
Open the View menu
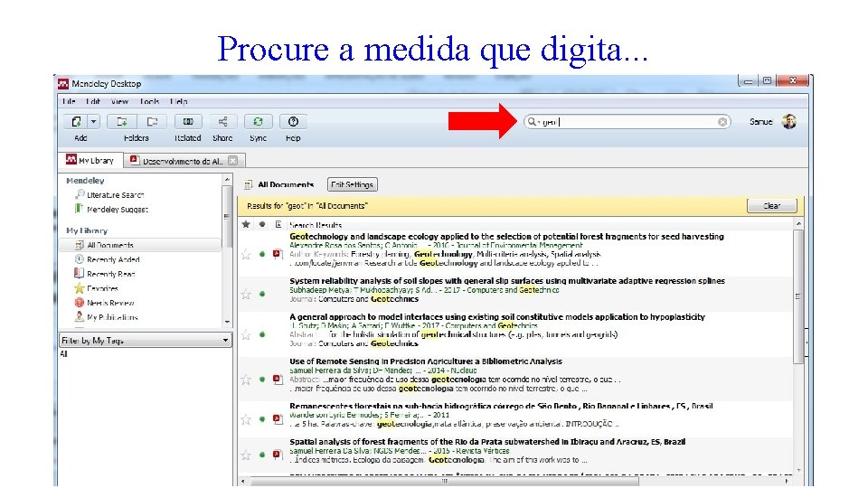pos(119,101)
